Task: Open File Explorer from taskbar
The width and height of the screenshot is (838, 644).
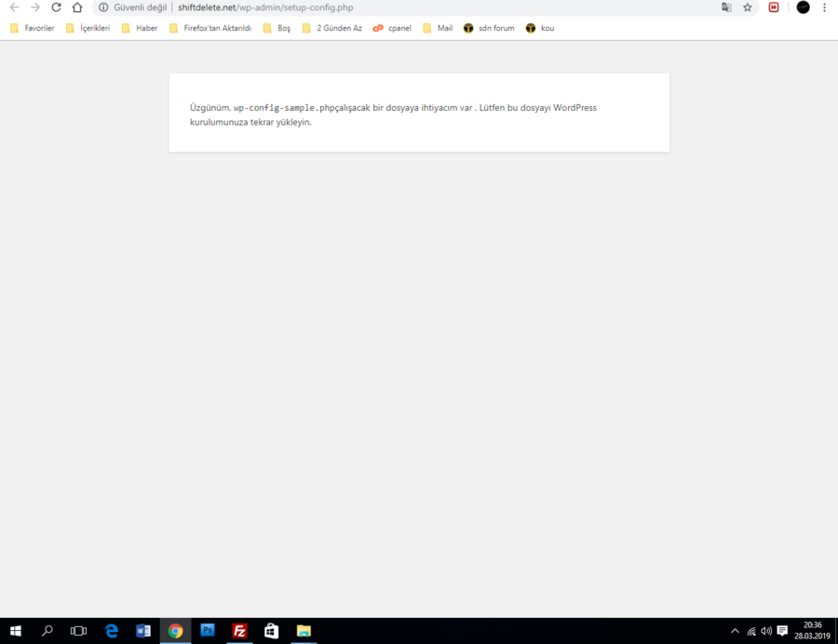Action: click(304, 631)
